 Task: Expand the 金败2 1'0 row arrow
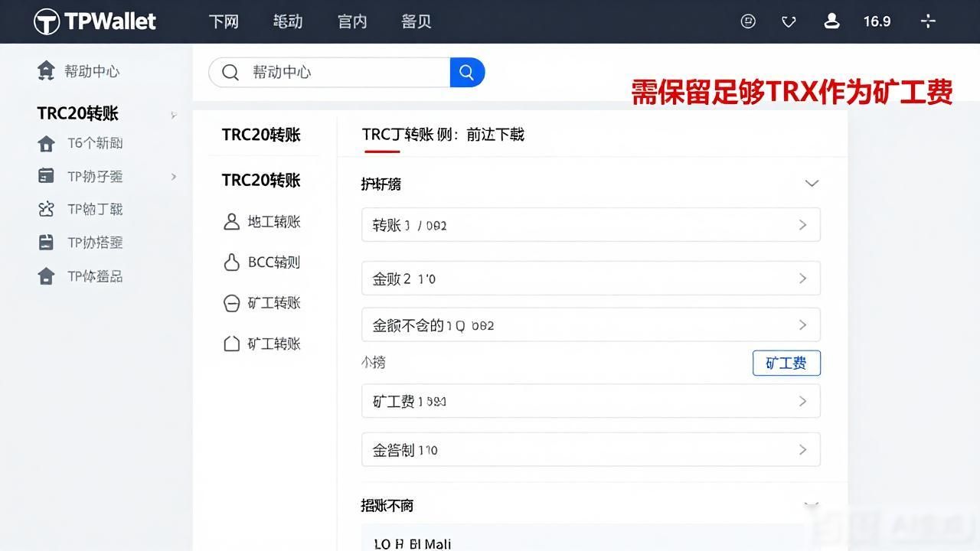coord(802,279)
